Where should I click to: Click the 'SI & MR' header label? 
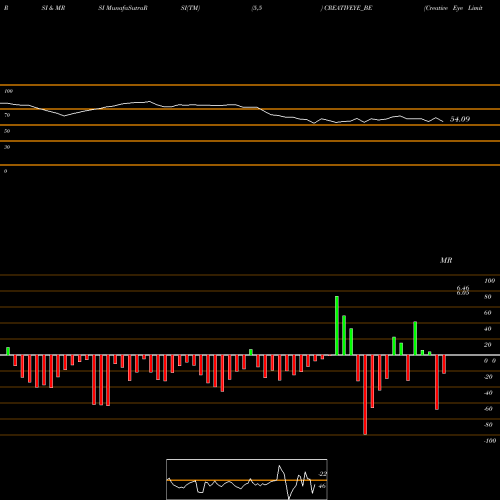tap(53, 8)
